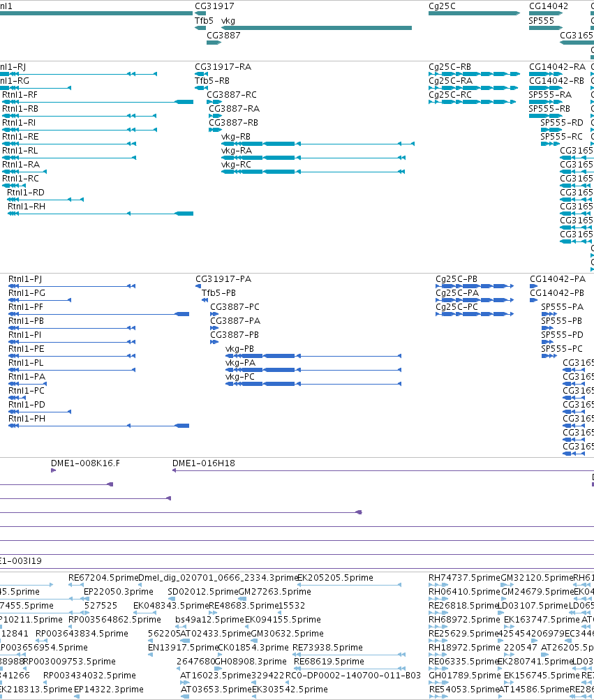Image resolution: width=594 pixels, height=700 pixels.
Task: Click the vkg-PB protein label
Action: [x=240, y=349]
